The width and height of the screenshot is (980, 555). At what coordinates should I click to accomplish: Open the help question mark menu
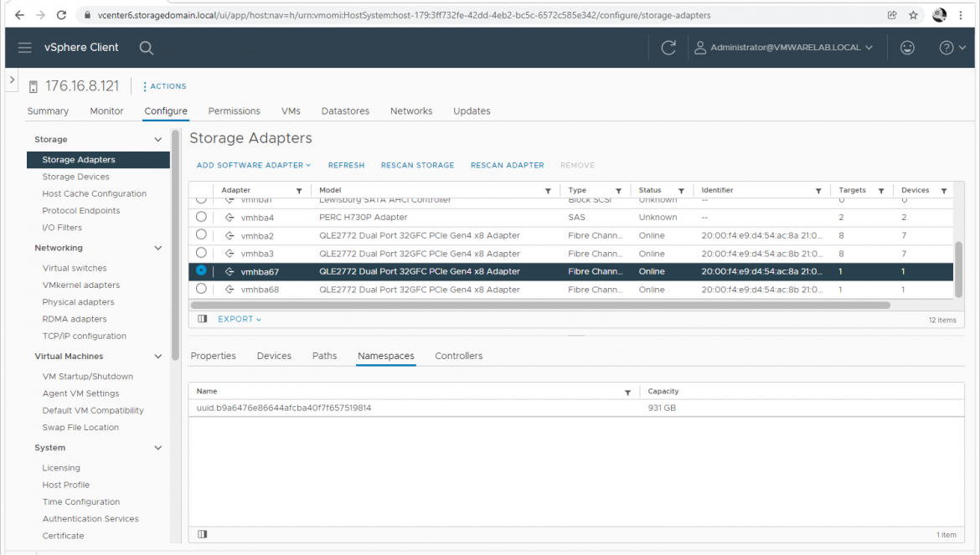click(x=952, y=48)
